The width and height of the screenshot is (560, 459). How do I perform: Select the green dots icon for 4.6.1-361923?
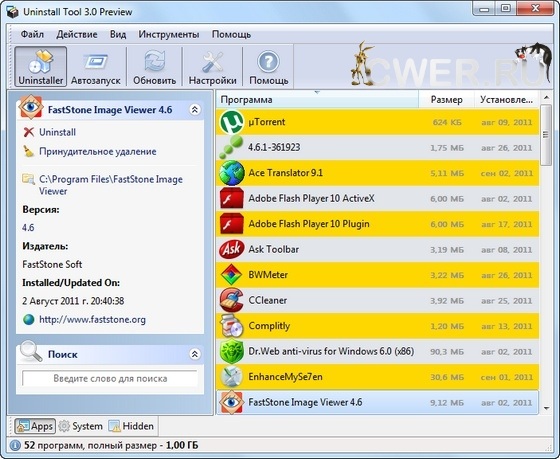[231, 148]
